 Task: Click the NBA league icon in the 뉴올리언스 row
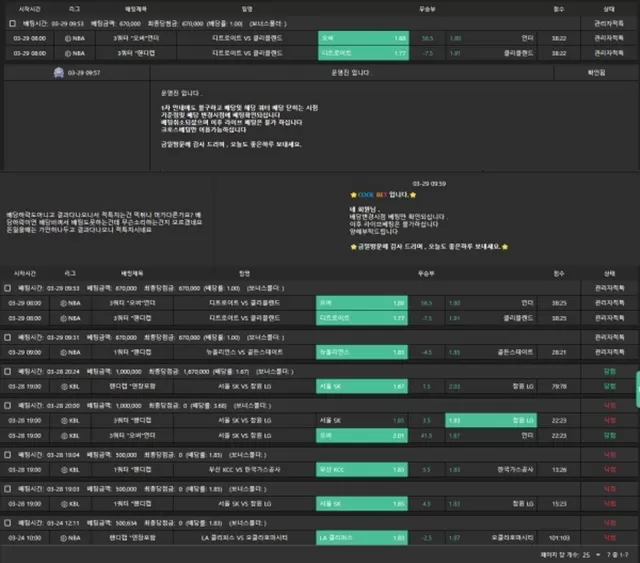pos(63,352)
